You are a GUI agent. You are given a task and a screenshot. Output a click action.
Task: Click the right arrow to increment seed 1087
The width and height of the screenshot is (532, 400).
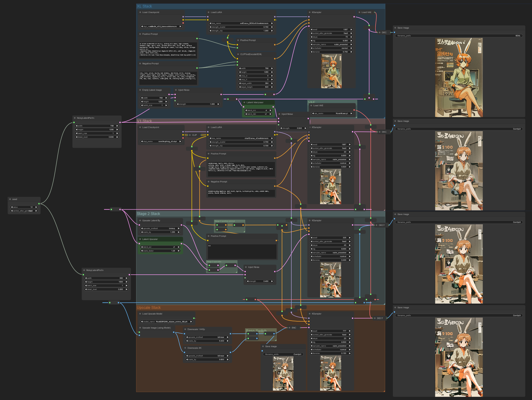click(x=352, y=29)
